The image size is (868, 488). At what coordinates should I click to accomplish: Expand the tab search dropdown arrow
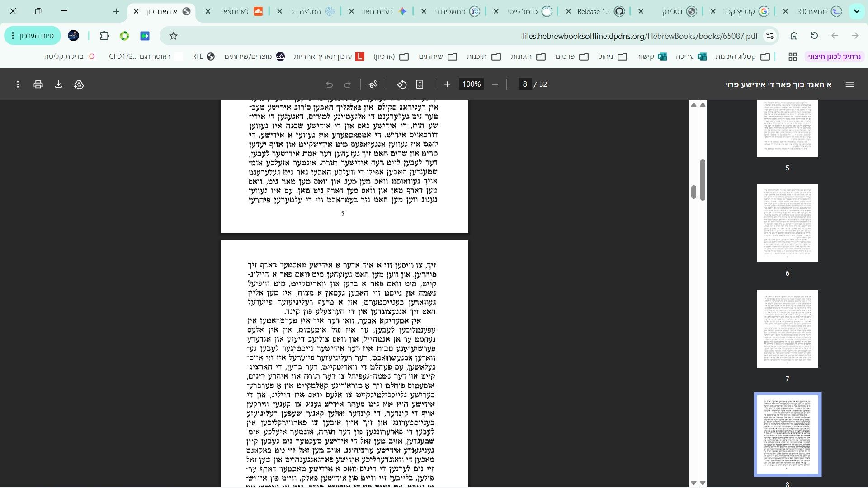[856, 11]
